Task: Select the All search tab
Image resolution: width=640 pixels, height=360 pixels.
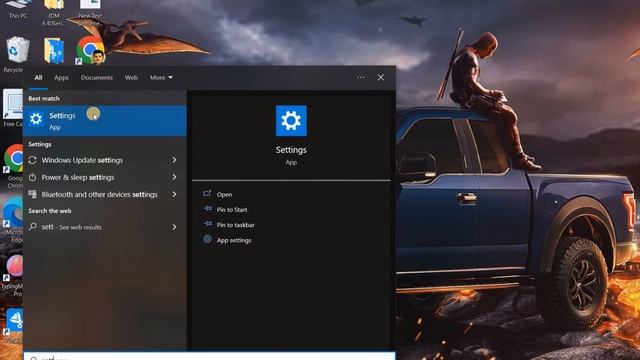Action: [38, 78]
